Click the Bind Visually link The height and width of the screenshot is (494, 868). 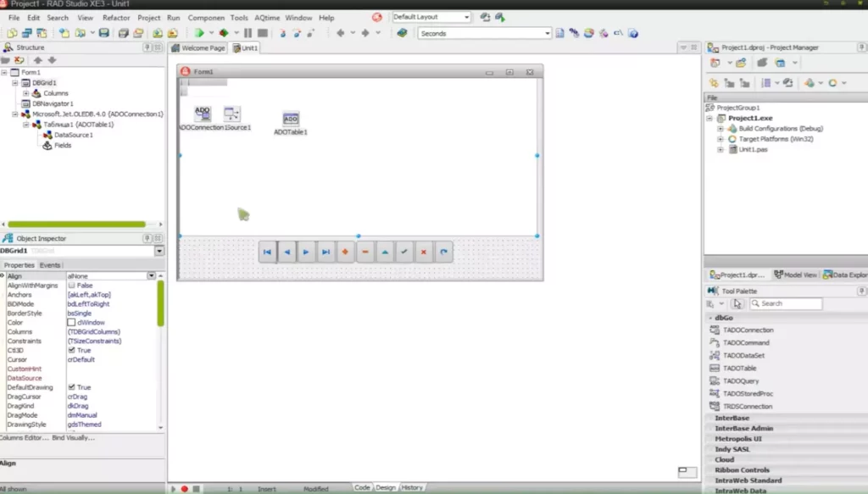tap(73, 437)
